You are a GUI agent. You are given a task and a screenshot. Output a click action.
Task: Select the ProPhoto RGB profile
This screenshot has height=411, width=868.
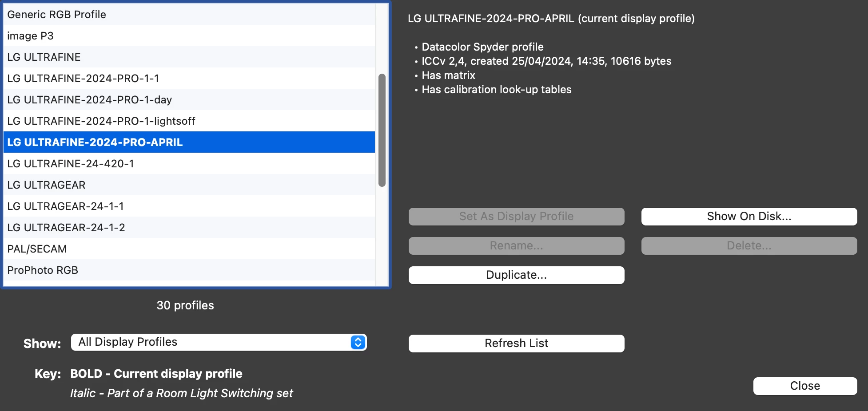189,270
